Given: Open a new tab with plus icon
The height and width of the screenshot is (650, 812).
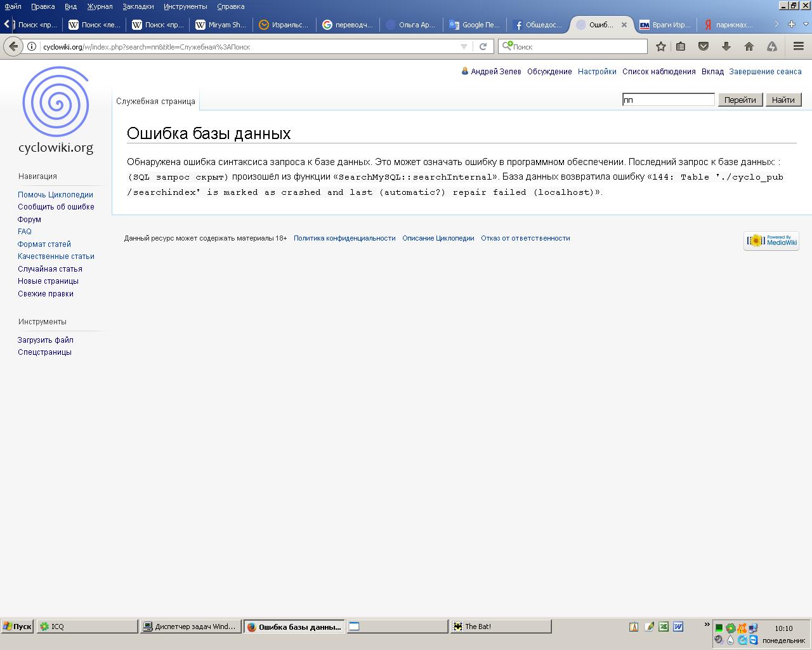Looking at the screenshot, I should (x=791, y=24).
